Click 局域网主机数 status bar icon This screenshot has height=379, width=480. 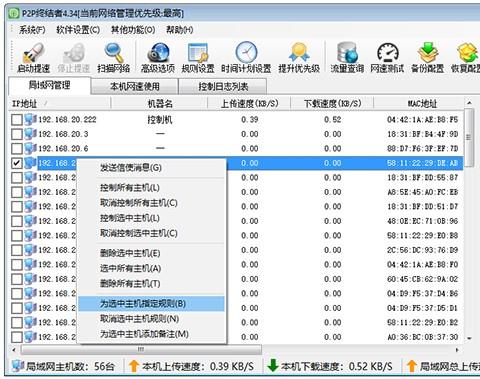pos(18,366)
